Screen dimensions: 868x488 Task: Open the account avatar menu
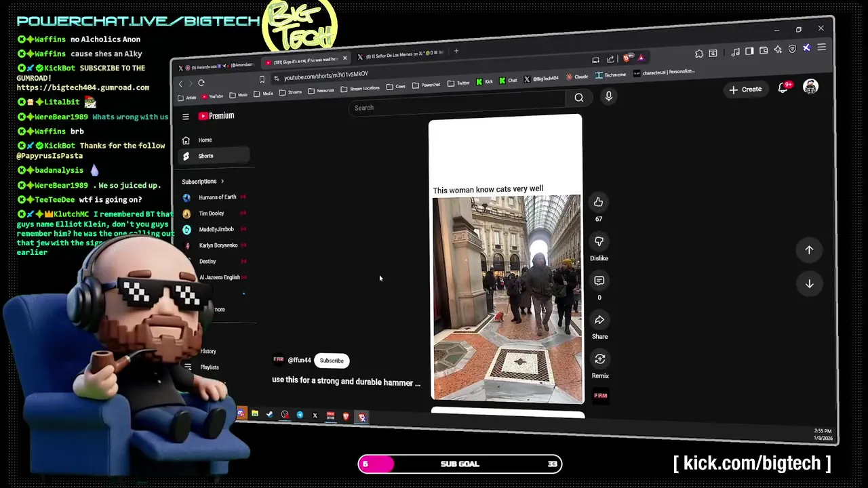point(810,87)
